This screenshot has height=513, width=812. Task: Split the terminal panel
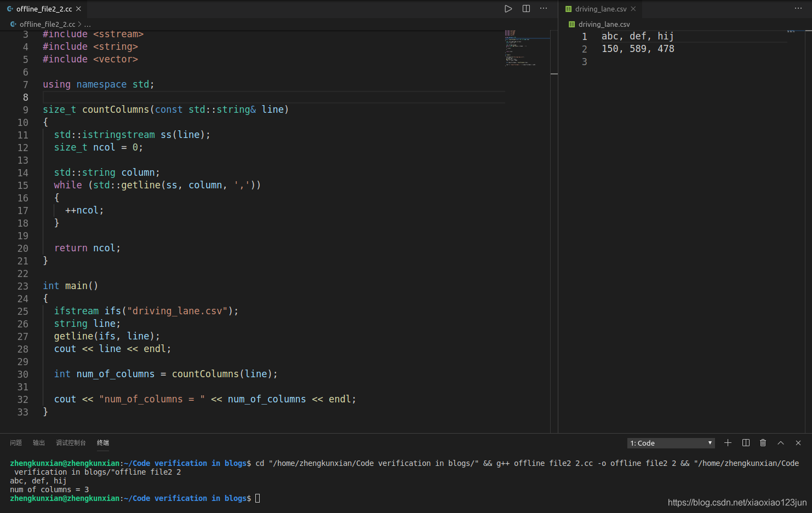746,443
